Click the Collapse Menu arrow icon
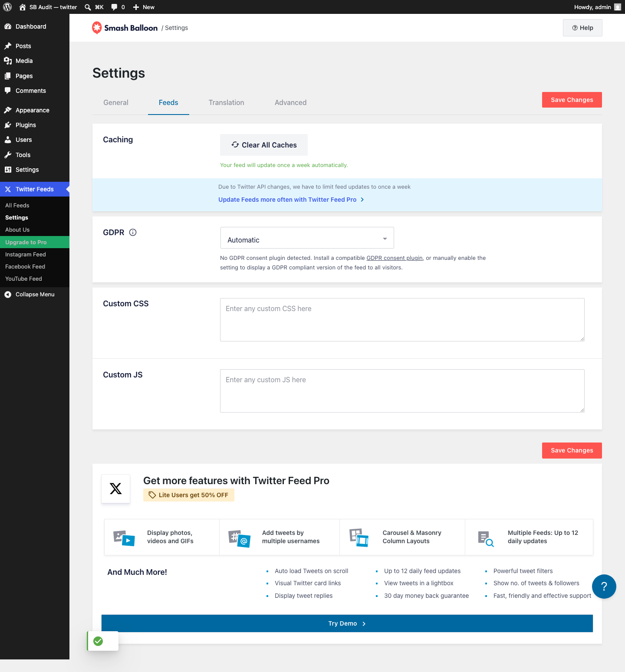The width and height of the screenshot is (625, 672). (x=8, y=295)
